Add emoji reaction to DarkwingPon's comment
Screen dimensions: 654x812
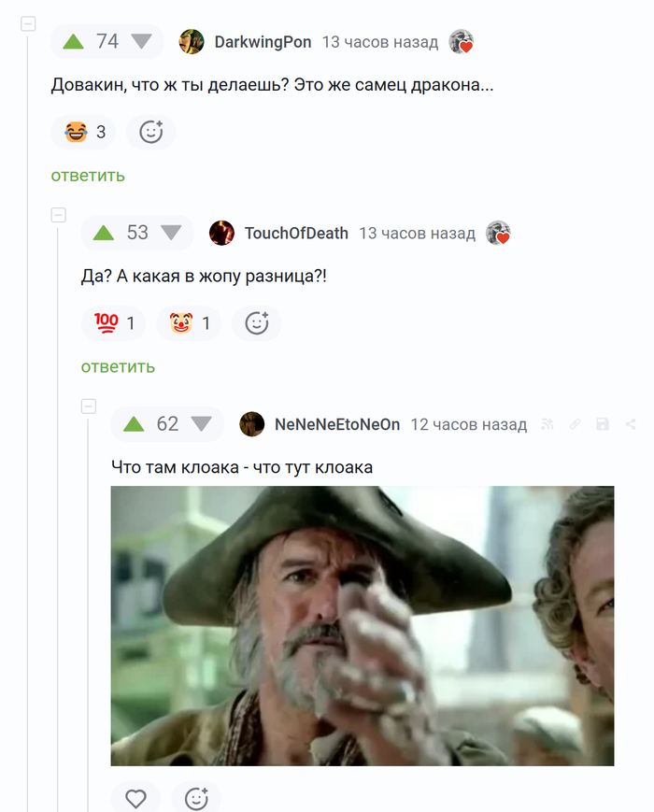point(151,132)
